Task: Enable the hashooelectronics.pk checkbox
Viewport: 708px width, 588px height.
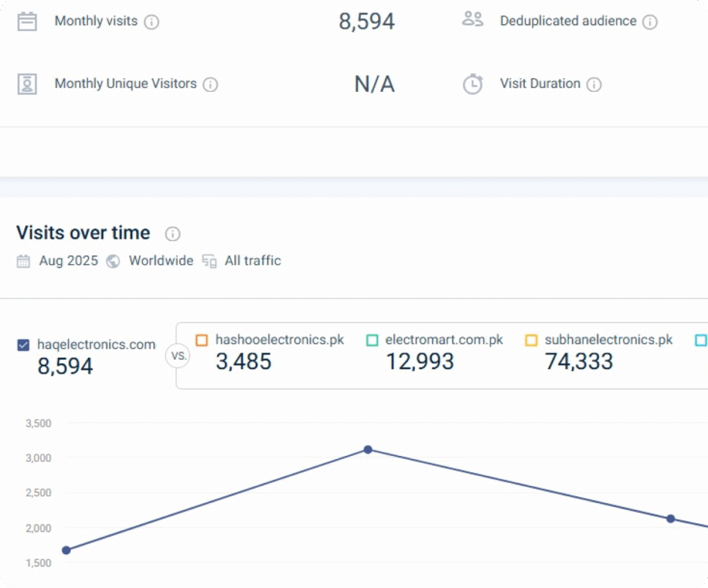Action: pos(202,340)
